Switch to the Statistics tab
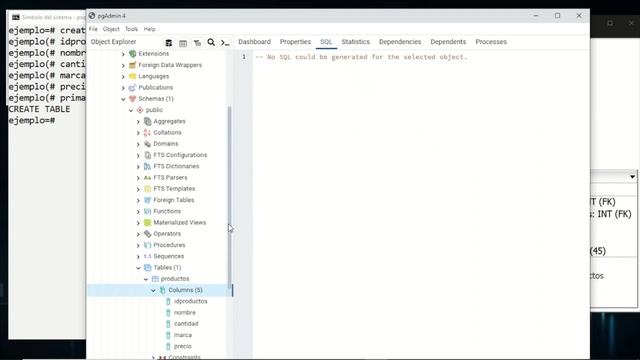640x360 pixels. (356, 42)
